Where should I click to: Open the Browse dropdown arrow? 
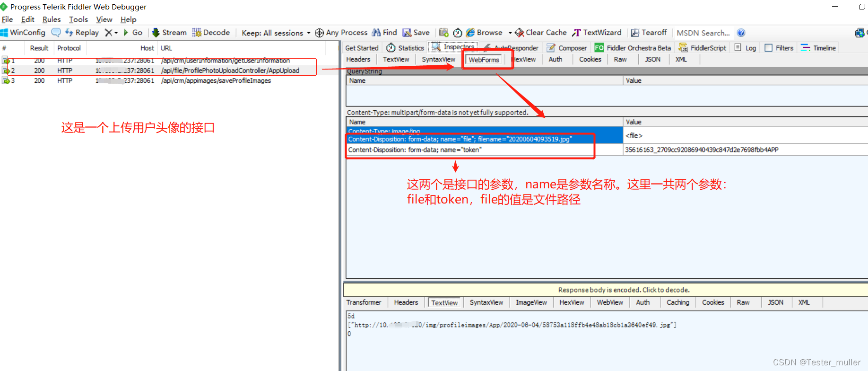510,33
